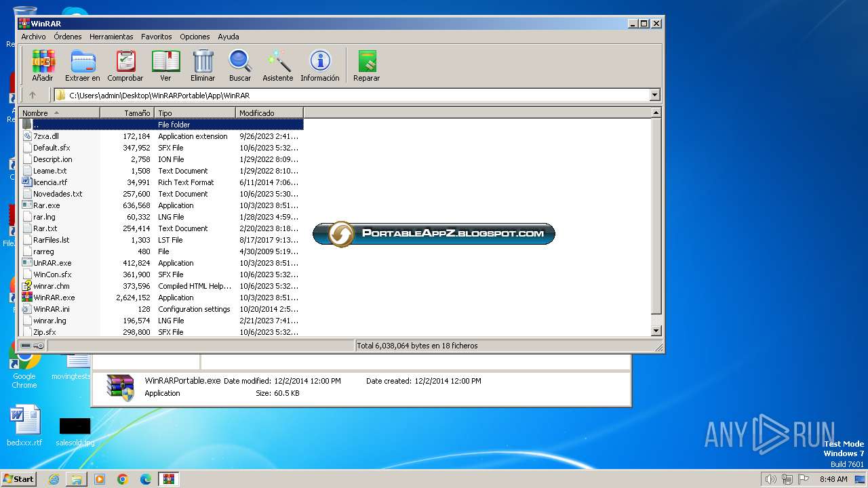Viewport: 868px width, 488px height.
Task: Open the Opciones menu
Action: [195, 37]
